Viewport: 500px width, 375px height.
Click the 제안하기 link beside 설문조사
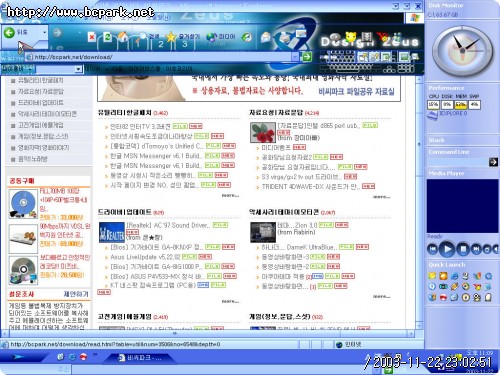pyautogui.click(x=76, y=294)
